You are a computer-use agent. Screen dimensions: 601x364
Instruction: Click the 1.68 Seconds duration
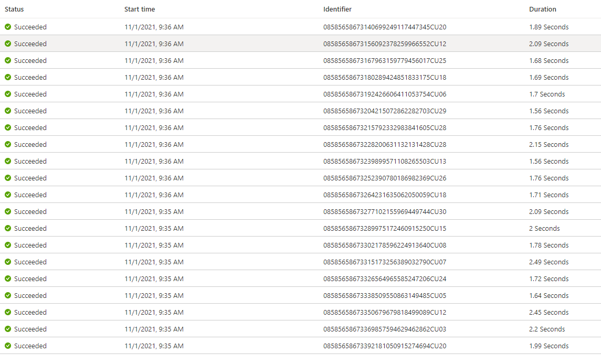pos(549,61)
